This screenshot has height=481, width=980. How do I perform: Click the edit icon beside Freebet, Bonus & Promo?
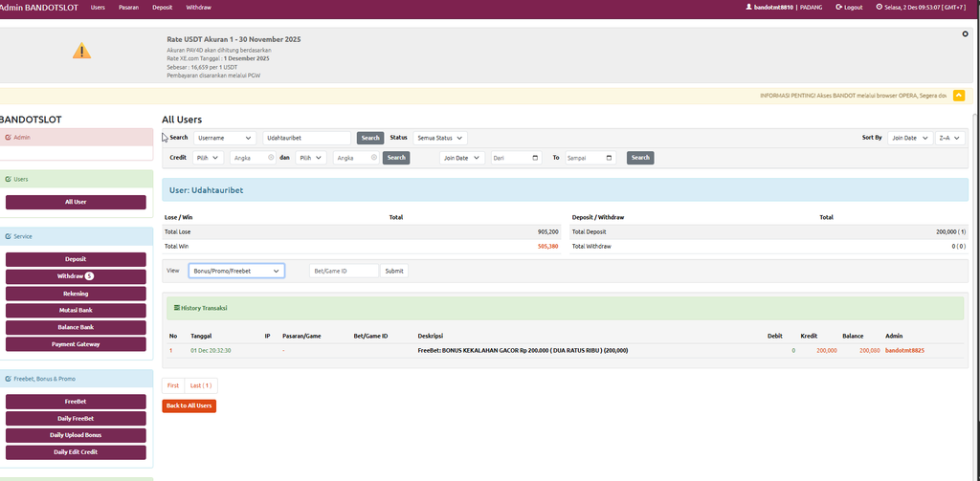pos(8,379)
